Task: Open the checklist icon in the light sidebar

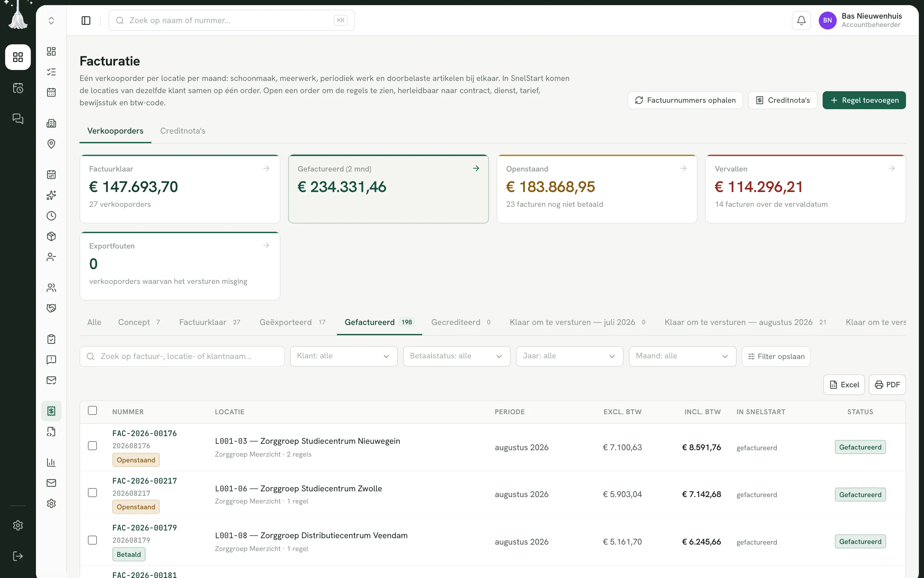Action: (x=51, y=72)
